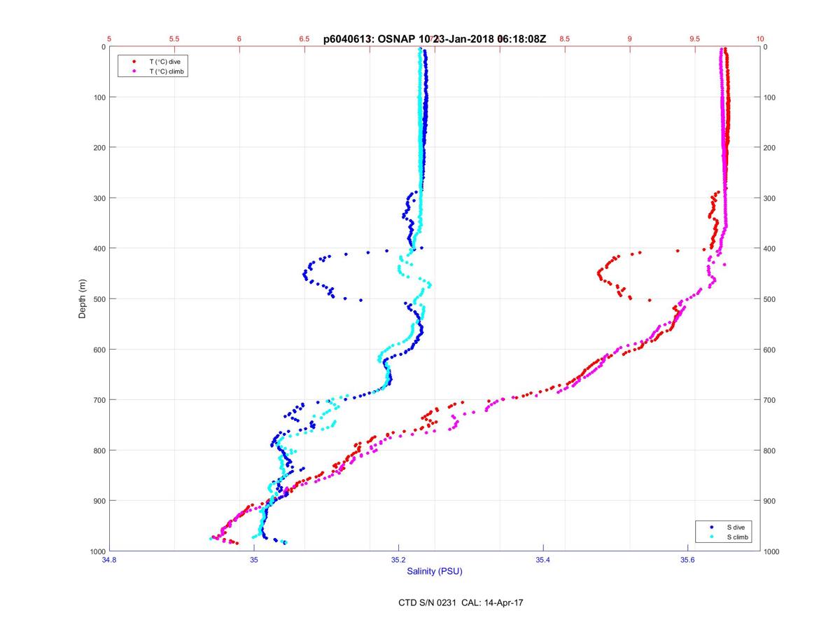Image resolution: width=840 pixels, height=620 pixels.
Task: Click the '35.4' salinity tick label
Action: (x=543, y=560)
